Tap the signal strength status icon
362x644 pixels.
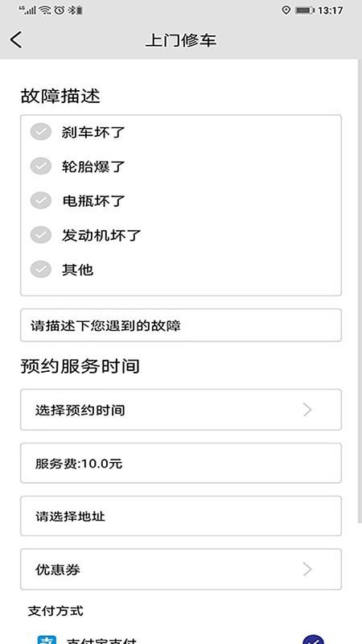tap(27, 10)
